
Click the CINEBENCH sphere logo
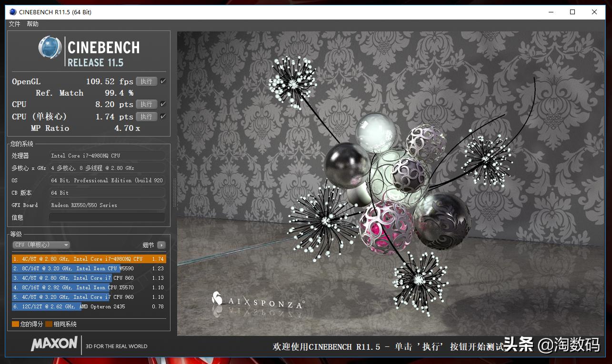(50, 48)
